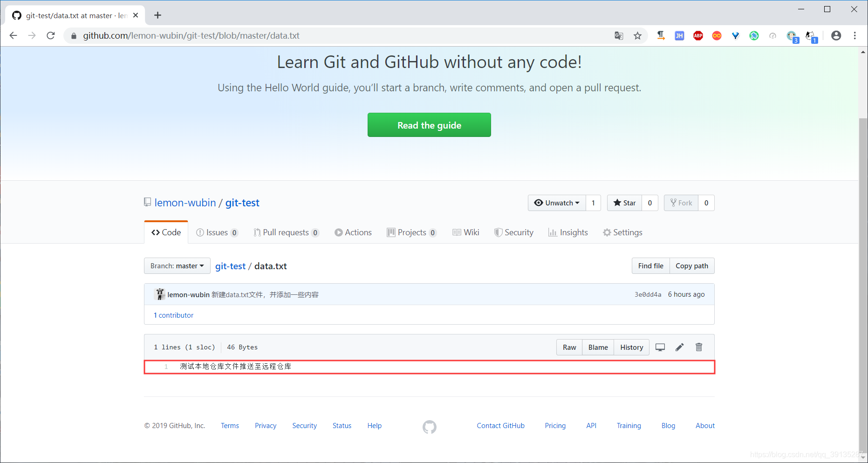Click the watchers count 1
The image size is (868, 463).
pyautogui.click(x=593, y=203)
